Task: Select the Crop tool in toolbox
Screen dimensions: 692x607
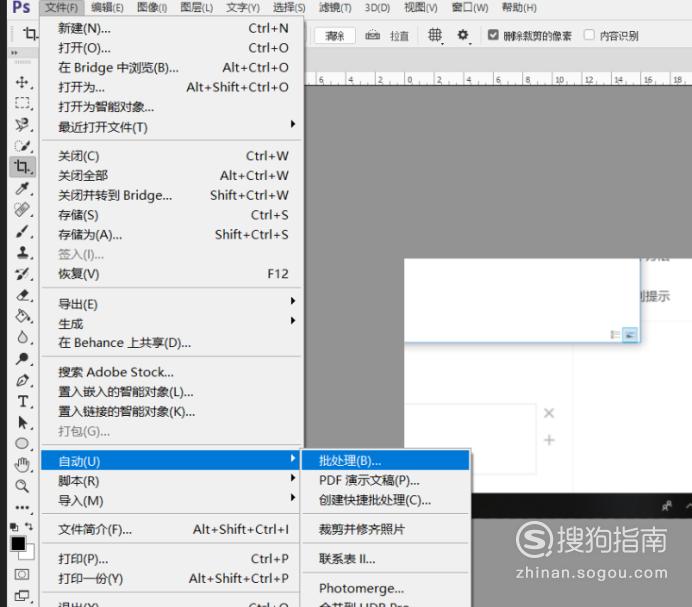Action: click(x=22, y=167)
